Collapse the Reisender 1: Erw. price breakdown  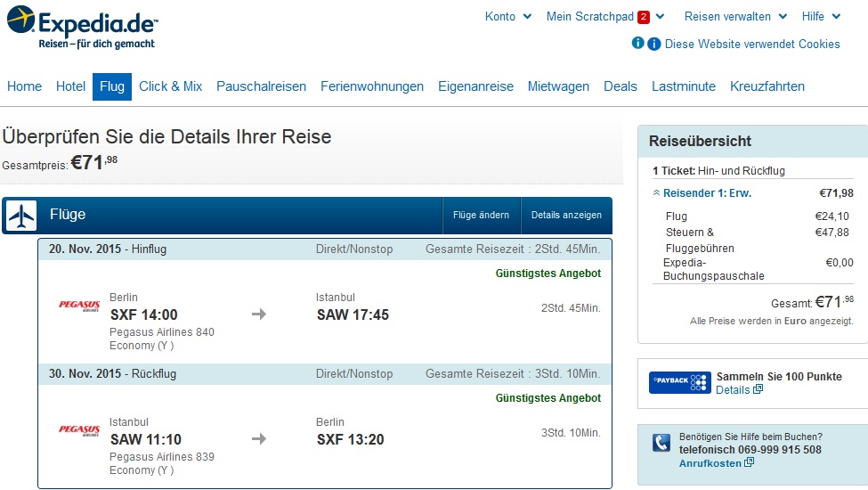tap(702, 193)
